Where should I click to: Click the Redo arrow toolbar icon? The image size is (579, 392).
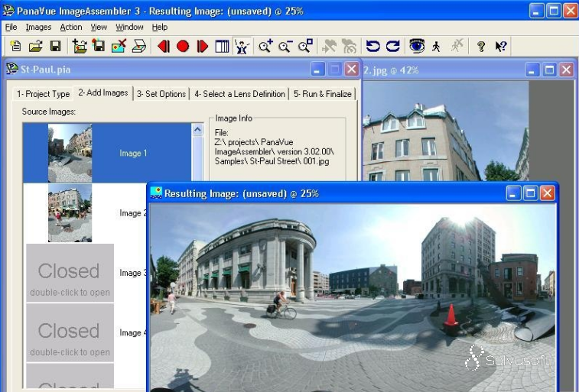point(392,47)
